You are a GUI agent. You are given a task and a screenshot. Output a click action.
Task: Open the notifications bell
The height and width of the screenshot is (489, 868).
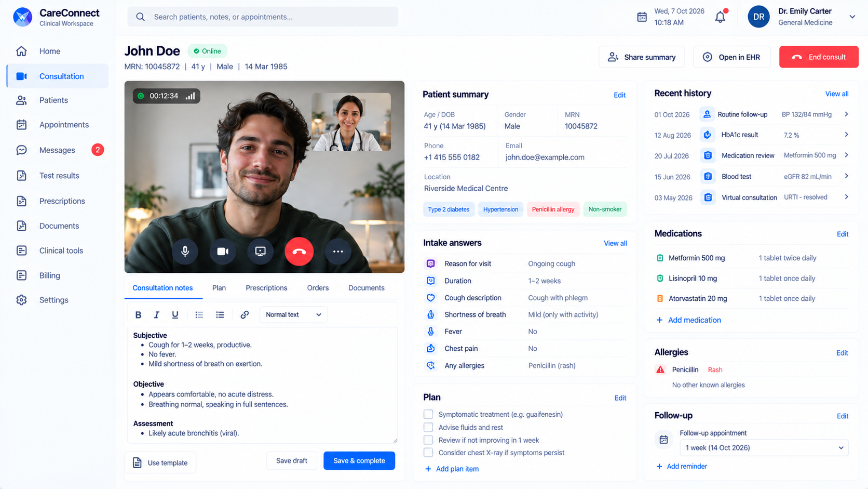[x=721, y=17]
